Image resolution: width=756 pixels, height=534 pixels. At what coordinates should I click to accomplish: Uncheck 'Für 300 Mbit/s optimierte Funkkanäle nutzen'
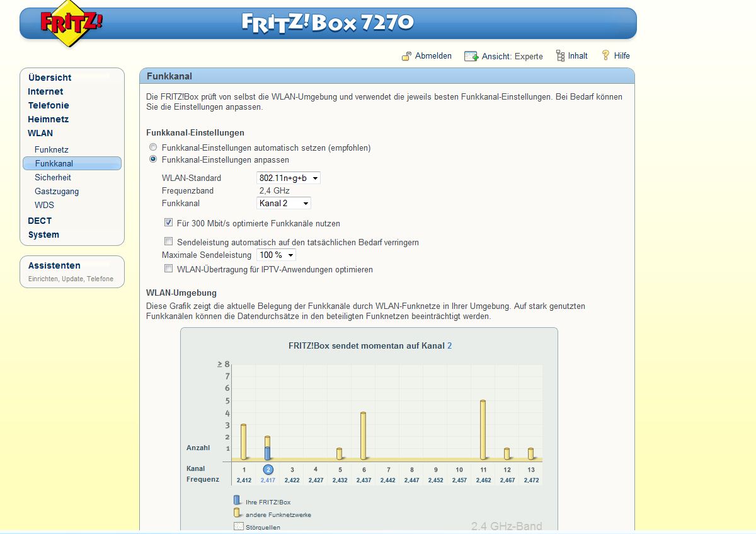(168, 223)
